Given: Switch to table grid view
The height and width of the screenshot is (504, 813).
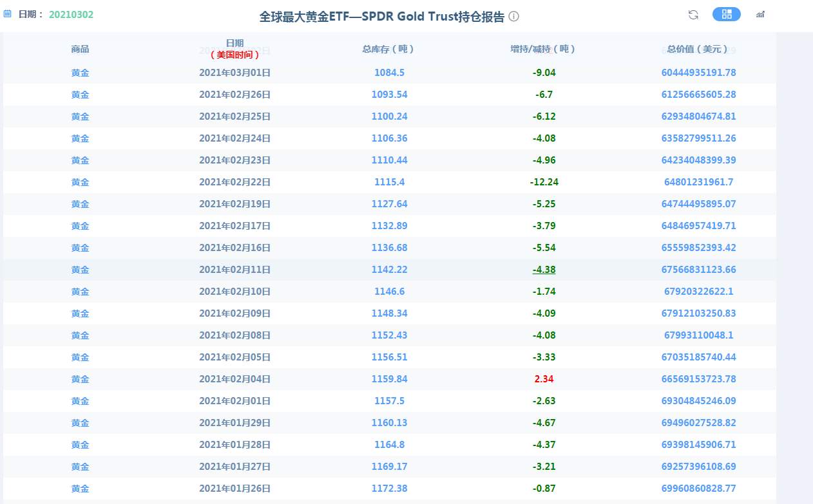Looking at the screenshot, I should 727,14.
